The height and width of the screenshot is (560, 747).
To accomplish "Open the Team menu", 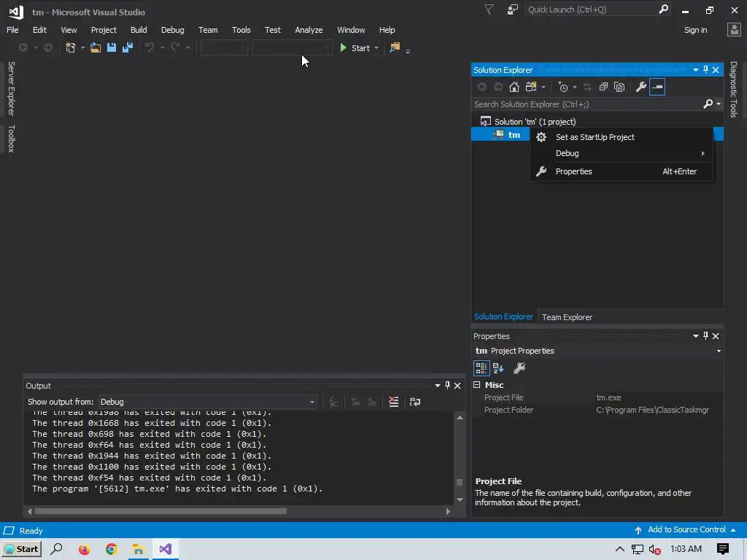I will 208,30.
